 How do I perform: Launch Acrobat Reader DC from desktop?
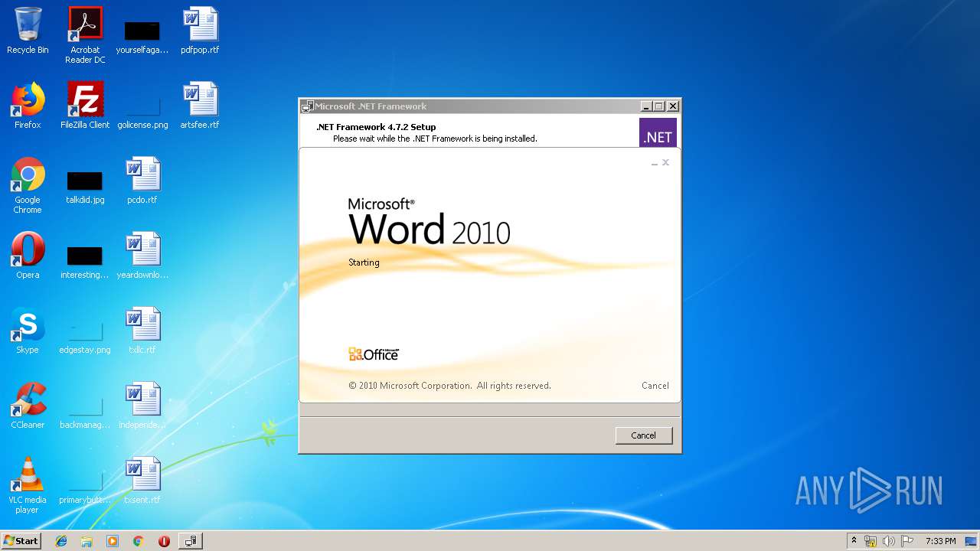(x=85, y=35)
